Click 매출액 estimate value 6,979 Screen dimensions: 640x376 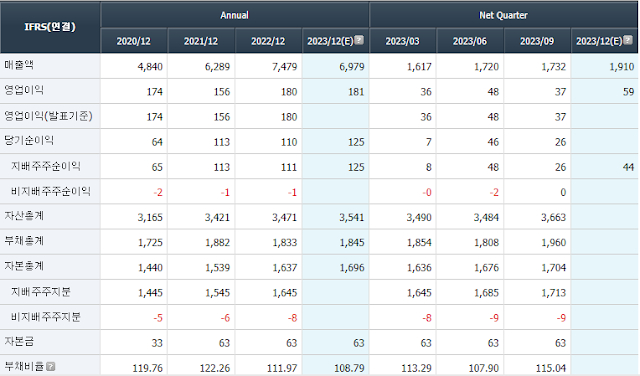pyautogui.click(x=352, y=67)
